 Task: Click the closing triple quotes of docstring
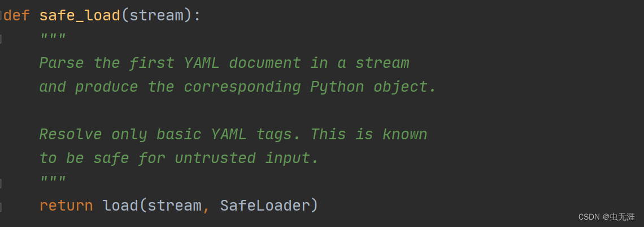[x=53, y=182]
